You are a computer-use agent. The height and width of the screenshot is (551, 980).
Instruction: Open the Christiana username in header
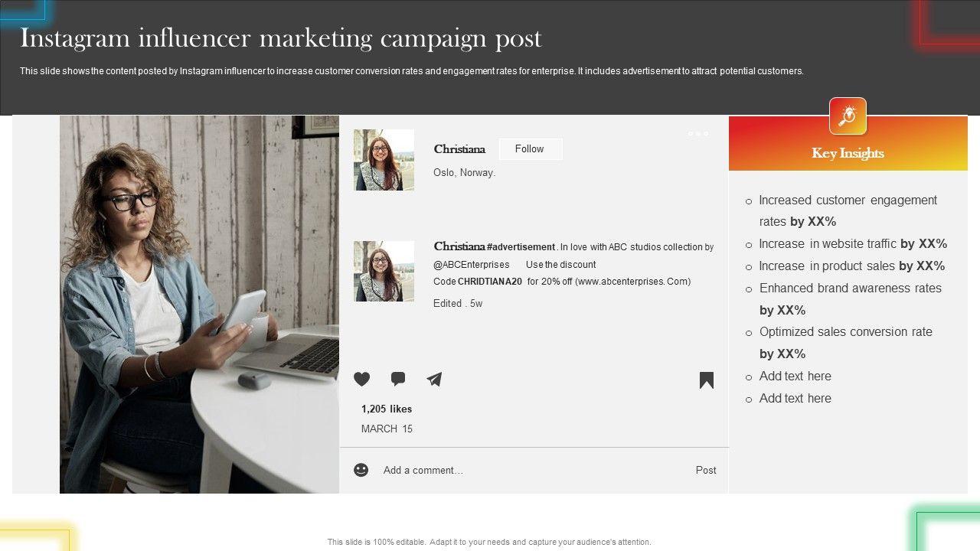pyautogui.click(x=459, y=149)
